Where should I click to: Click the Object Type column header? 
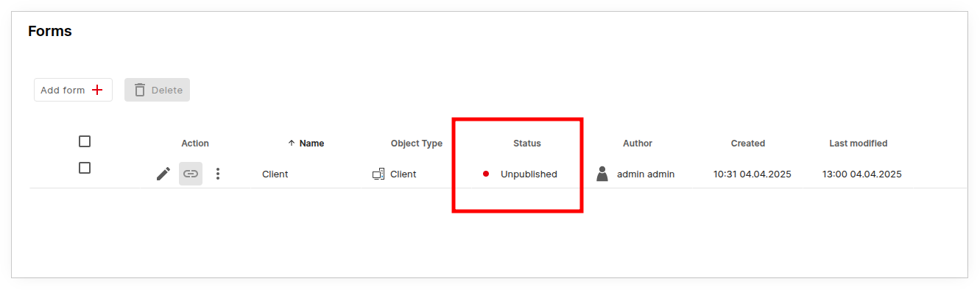(x=417, y=144)
